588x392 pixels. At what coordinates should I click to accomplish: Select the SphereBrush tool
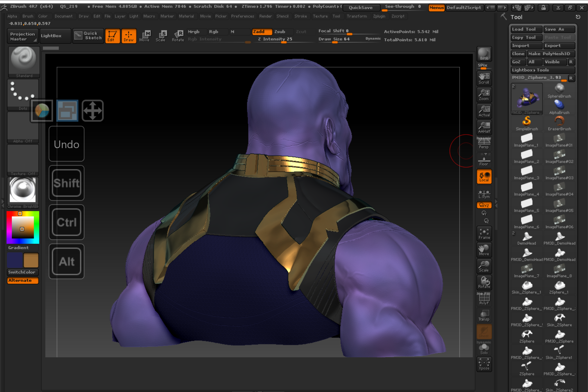[x=559, y=91]
